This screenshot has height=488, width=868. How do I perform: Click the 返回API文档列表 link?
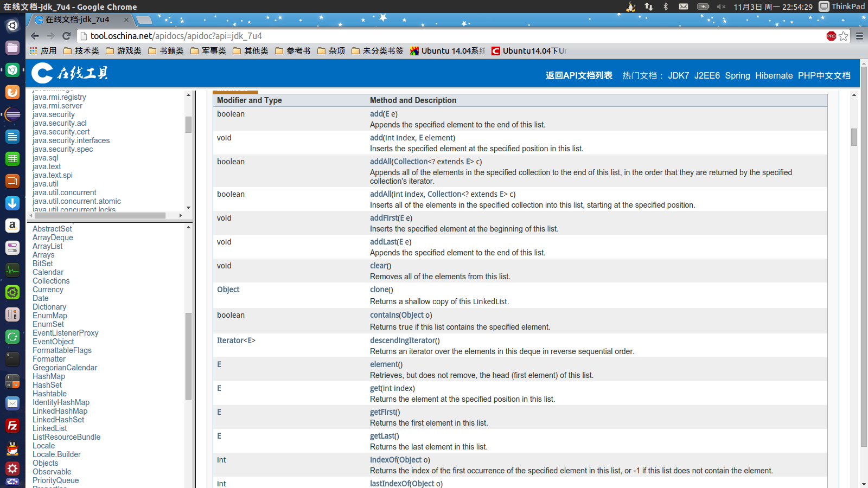(x=579, y=75)
